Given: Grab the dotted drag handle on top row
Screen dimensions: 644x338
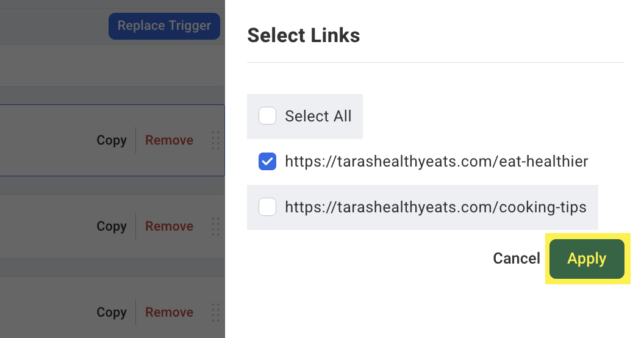Looking at the screenshot, I should click(x=216, y=140).
